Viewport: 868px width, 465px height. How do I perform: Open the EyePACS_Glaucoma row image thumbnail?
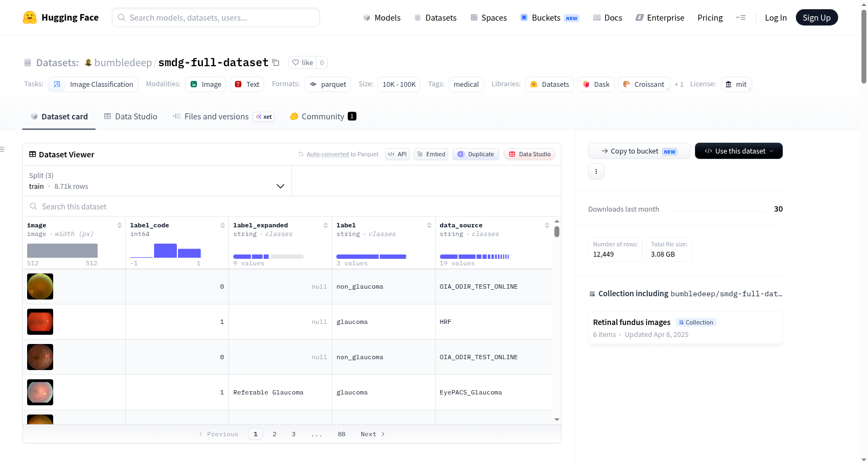coord(40,392)
